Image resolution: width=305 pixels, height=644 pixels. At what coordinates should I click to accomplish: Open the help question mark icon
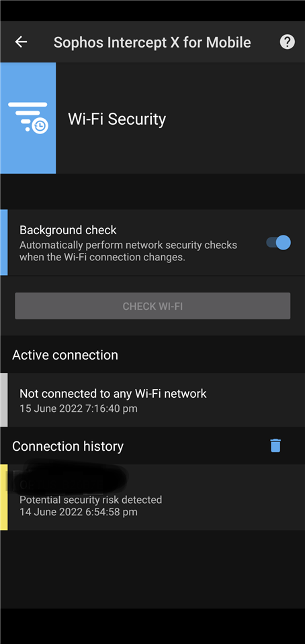coord(287,42)
